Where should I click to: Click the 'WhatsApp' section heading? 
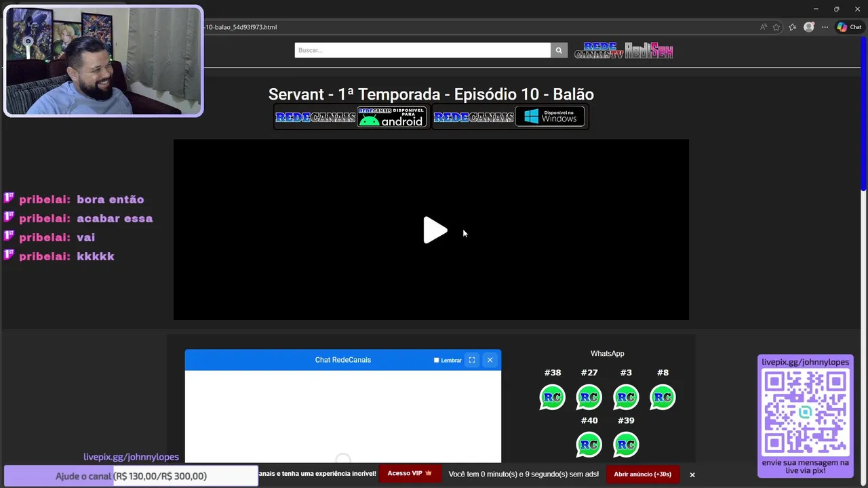click(x=607, y=354)
